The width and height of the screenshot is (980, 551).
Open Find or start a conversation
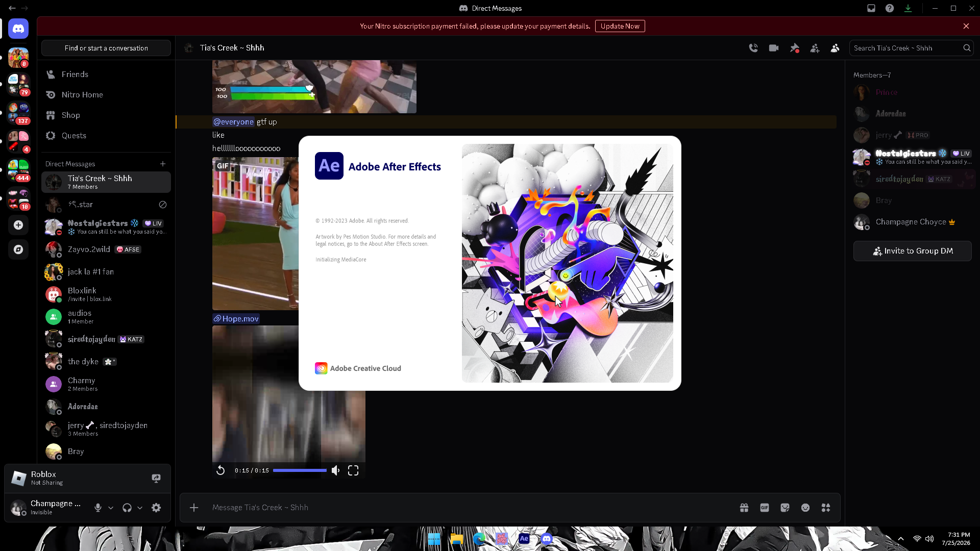tap(106, 48)
